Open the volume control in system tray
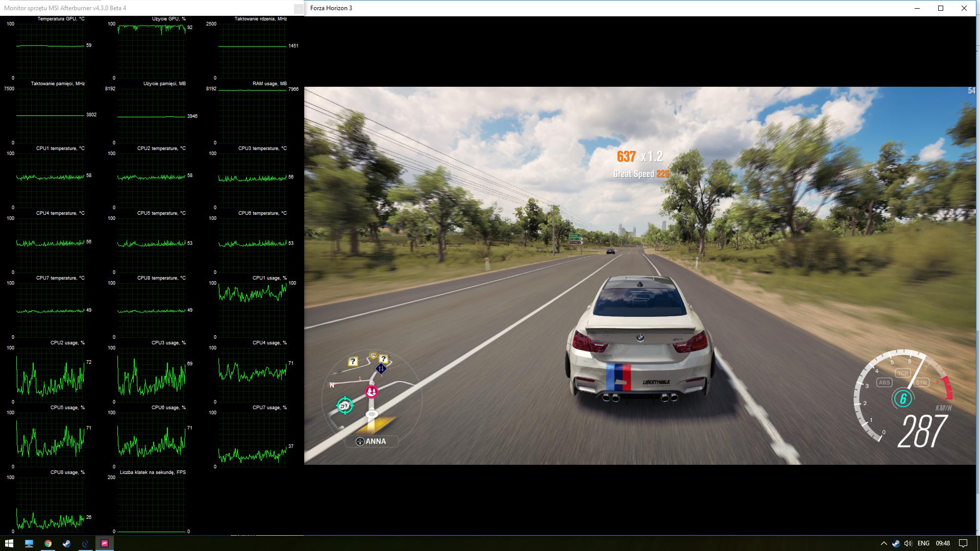The image size is (980, 551). pos(908,543)
